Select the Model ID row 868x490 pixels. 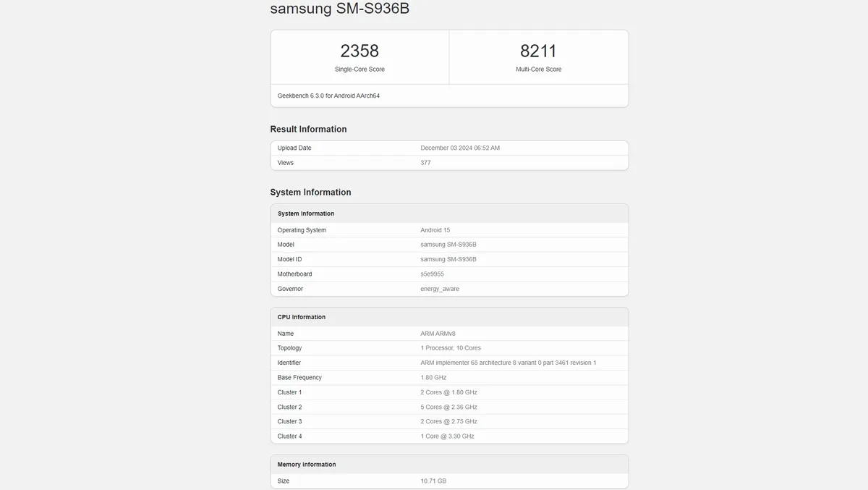click(x=448, y=258)
